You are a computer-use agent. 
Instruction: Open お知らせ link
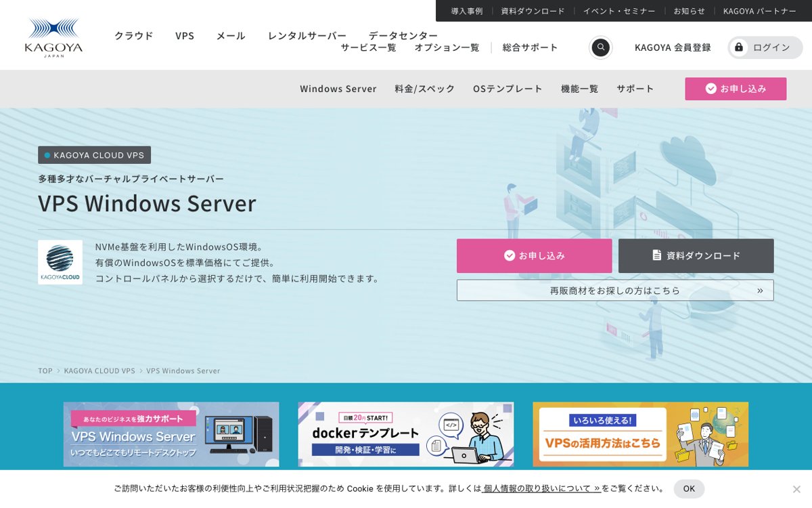689,11
